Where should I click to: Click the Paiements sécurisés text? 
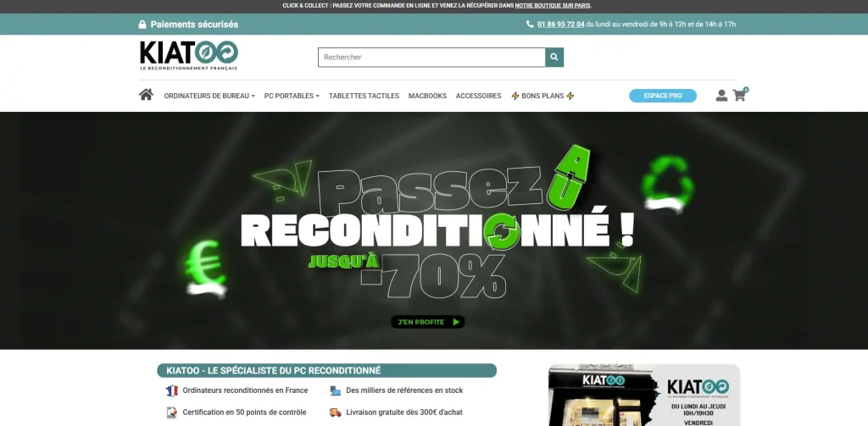coord(194,25)
